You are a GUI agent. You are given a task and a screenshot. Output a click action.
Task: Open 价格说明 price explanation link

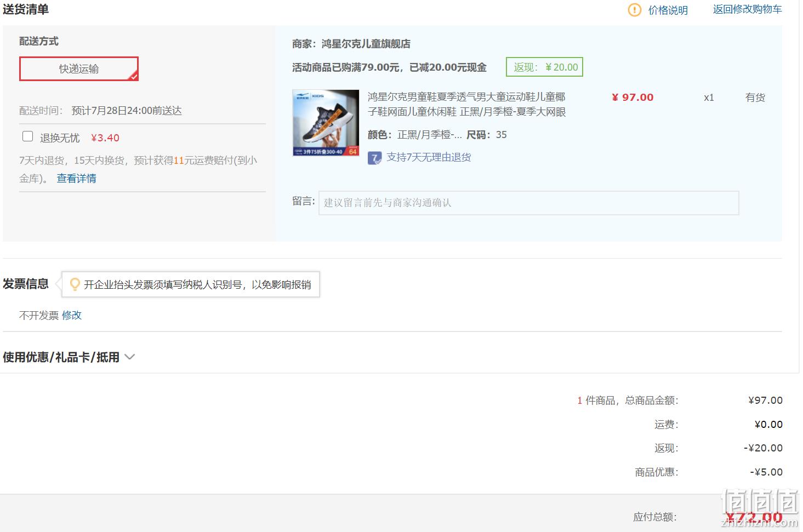pos(668,10)
